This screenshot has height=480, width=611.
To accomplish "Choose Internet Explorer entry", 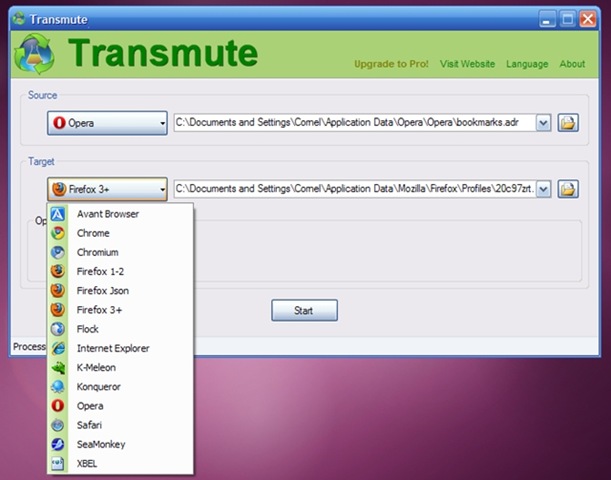I will 120,348.
